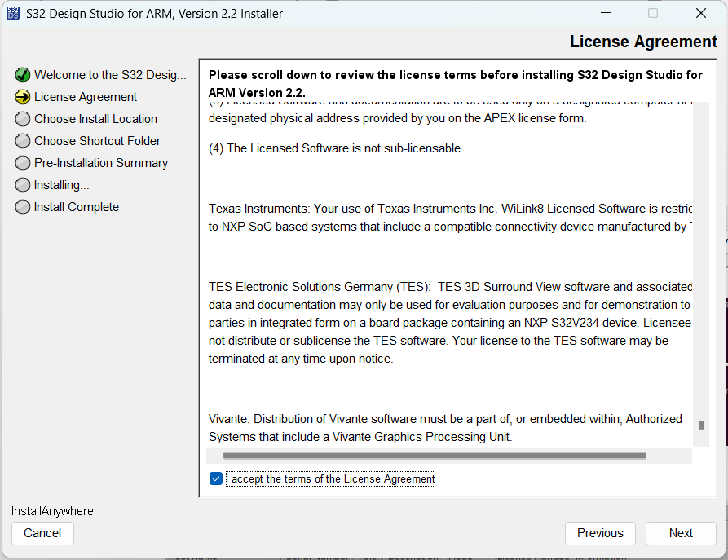Minimize the installer window
The width and height of the screenshot is (728, 560).
click(x=605, y=13)
